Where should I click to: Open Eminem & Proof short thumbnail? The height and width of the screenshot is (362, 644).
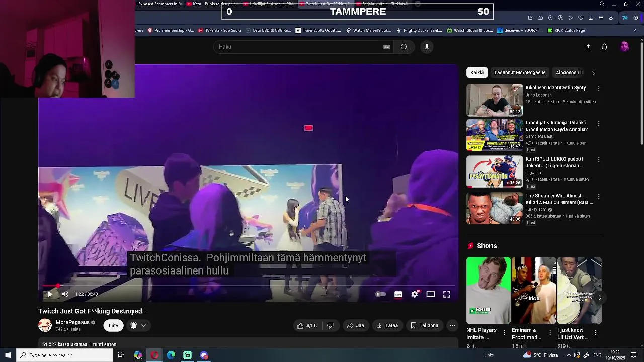point(534,291)
